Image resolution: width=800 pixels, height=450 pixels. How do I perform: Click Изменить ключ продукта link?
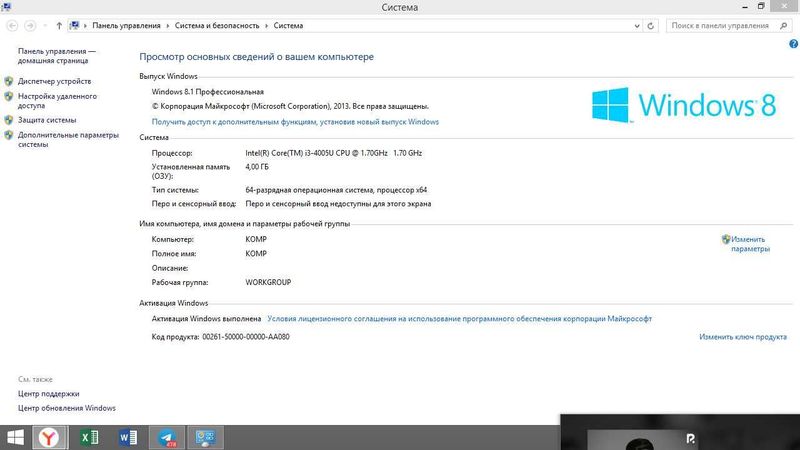(x=743, y=337)
